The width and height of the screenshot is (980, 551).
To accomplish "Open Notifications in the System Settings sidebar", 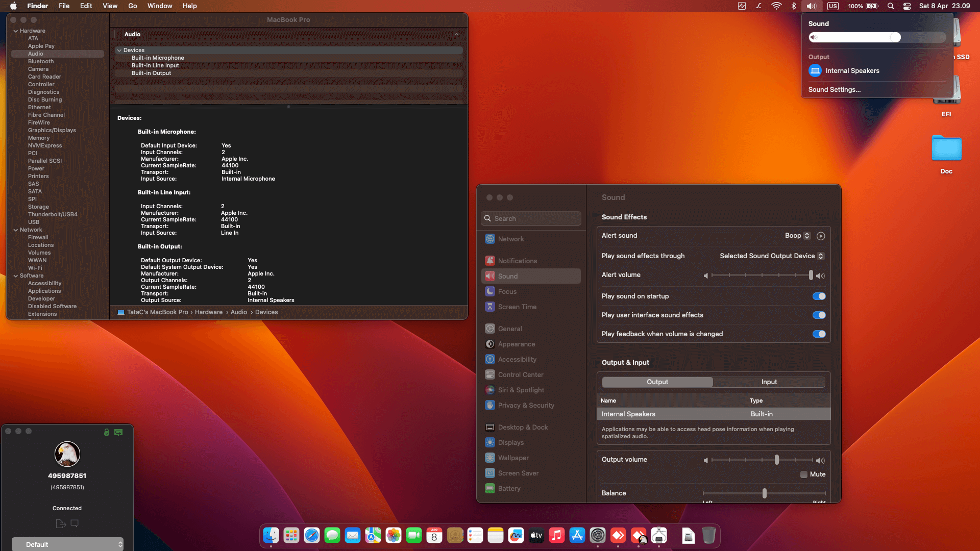I will [531, 261].
